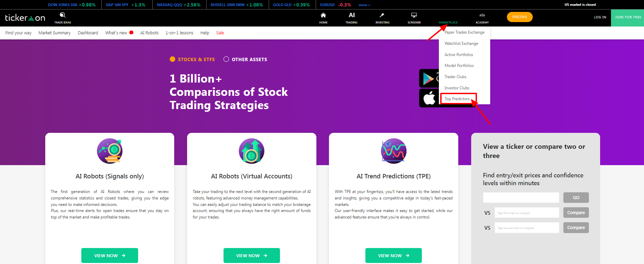
Task: Choose Trader Clubs from the Marketplace menu
Action: point(455,77)
